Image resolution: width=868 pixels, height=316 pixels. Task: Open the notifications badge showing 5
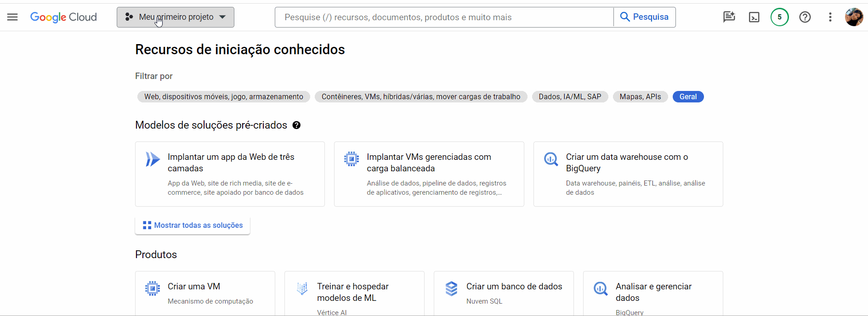coord(779,17)
